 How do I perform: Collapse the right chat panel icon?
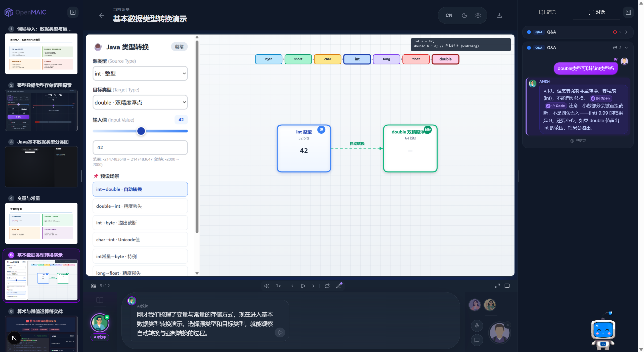[628, 12]
